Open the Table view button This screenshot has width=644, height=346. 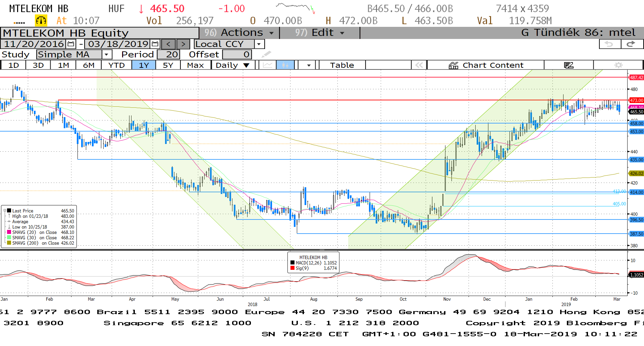(342, 65)
